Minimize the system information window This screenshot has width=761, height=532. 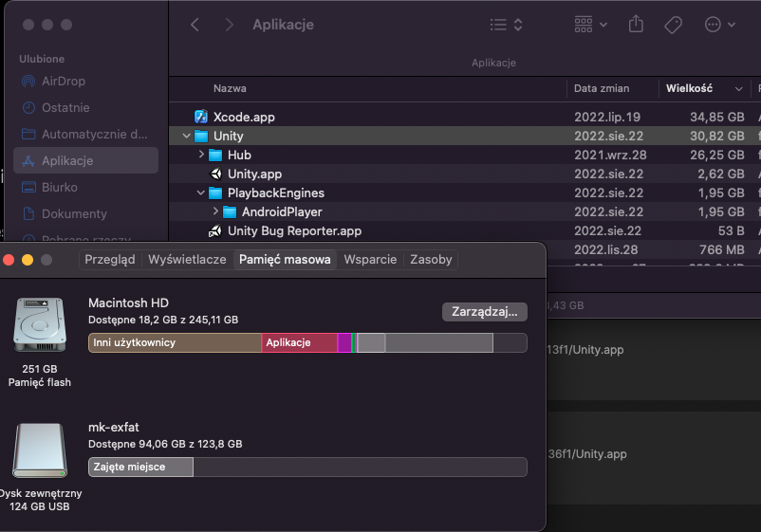[28, 260]
